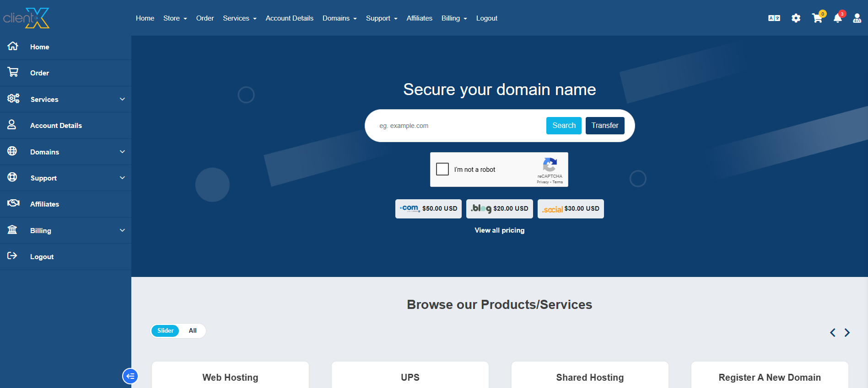View notifications via the bell icon

(837, 18)
